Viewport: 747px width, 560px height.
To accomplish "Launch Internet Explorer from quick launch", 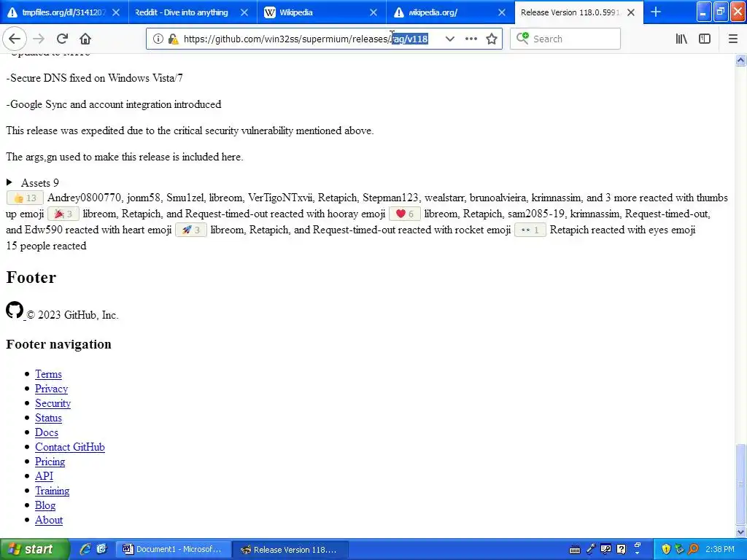I will [85, 549].
